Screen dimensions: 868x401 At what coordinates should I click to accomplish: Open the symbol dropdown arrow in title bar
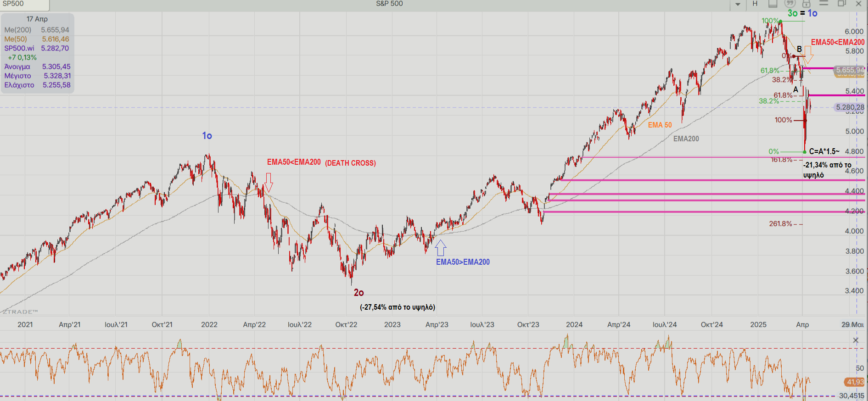tap(738, 4)
